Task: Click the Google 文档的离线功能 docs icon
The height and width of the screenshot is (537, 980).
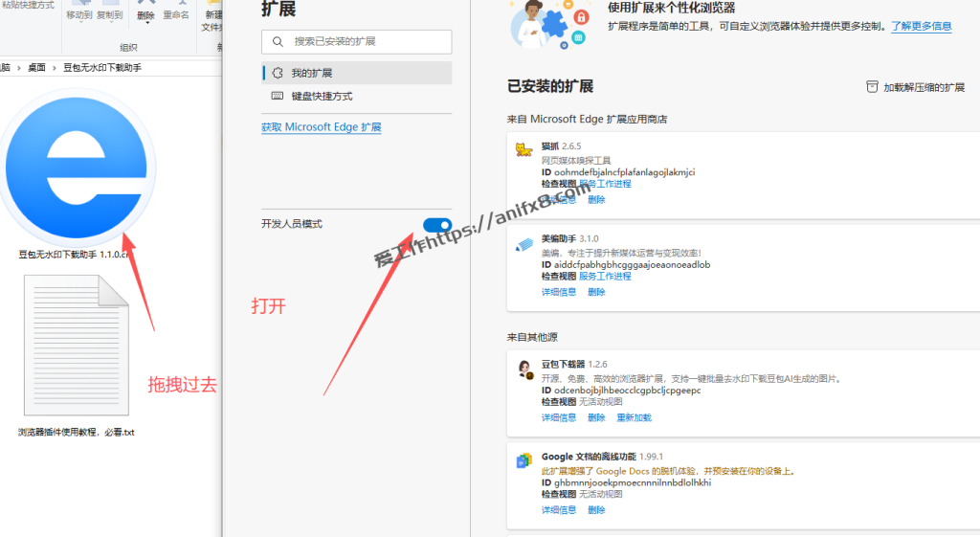Action: [x=524, y=460]
